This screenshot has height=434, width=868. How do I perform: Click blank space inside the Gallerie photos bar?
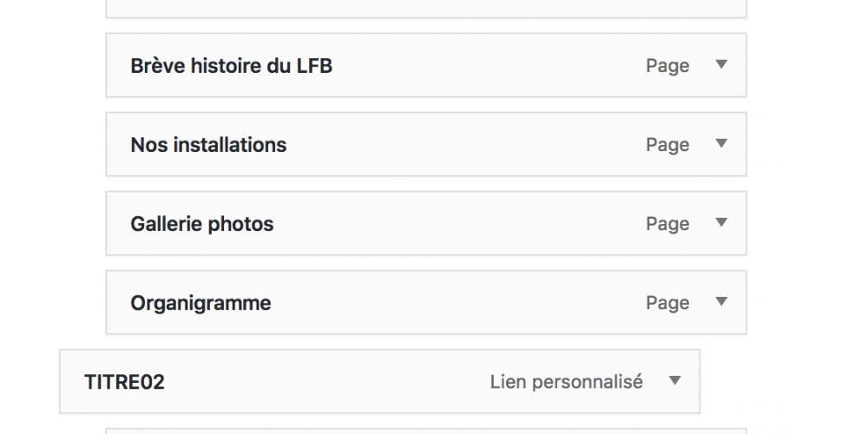[451, 224]
